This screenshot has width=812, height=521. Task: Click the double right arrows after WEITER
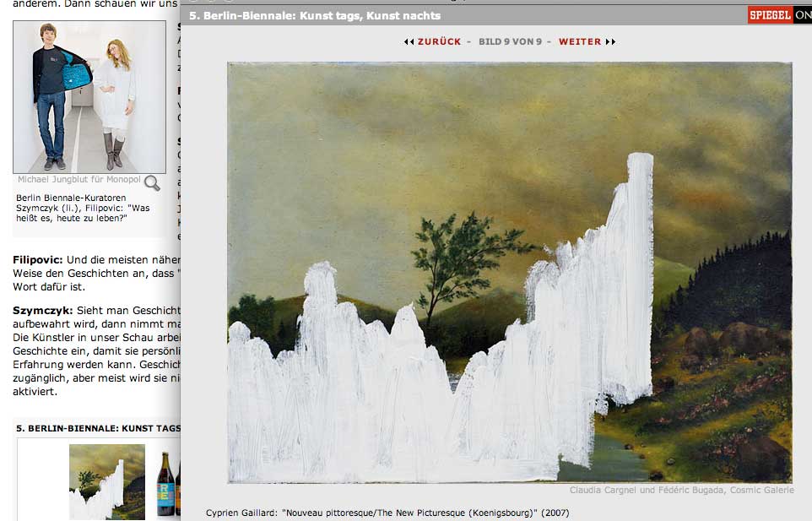pos(610,41)
